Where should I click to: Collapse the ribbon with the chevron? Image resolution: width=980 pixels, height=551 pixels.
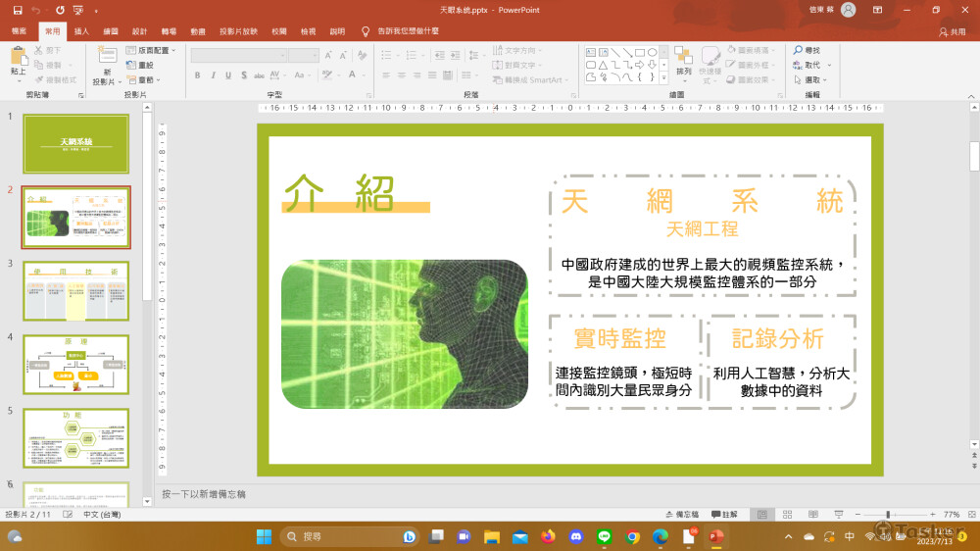coord(969,94)
